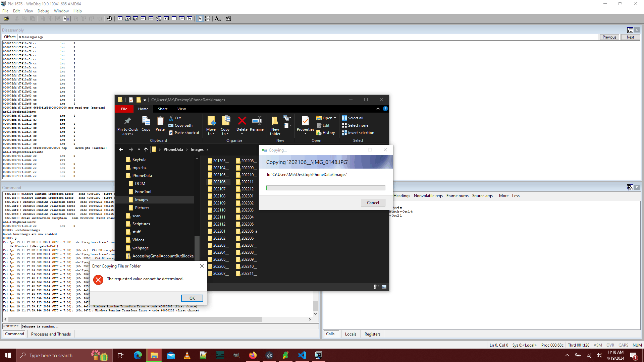Open the Command window toolbar icon
The width and height of the screenshot is (644, 362).
click(120, 19)
